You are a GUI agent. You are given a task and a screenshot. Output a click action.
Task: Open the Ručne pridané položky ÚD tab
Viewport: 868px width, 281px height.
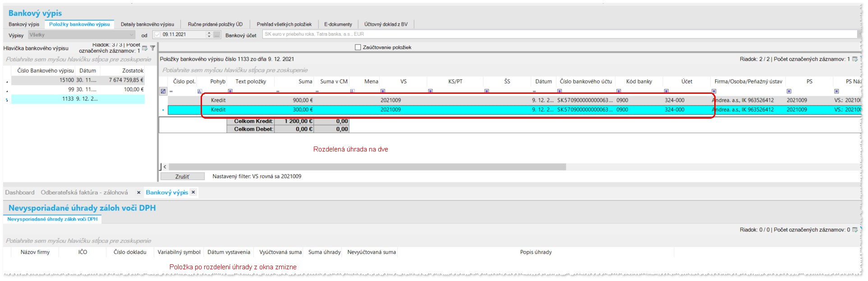(215, 24)
